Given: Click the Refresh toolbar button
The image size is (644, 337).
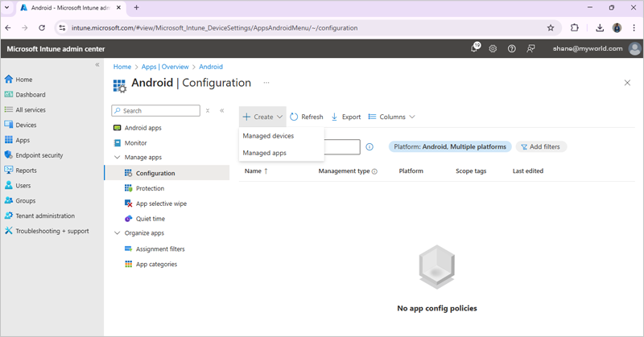Looking at the screenshot, I should 307,117.
